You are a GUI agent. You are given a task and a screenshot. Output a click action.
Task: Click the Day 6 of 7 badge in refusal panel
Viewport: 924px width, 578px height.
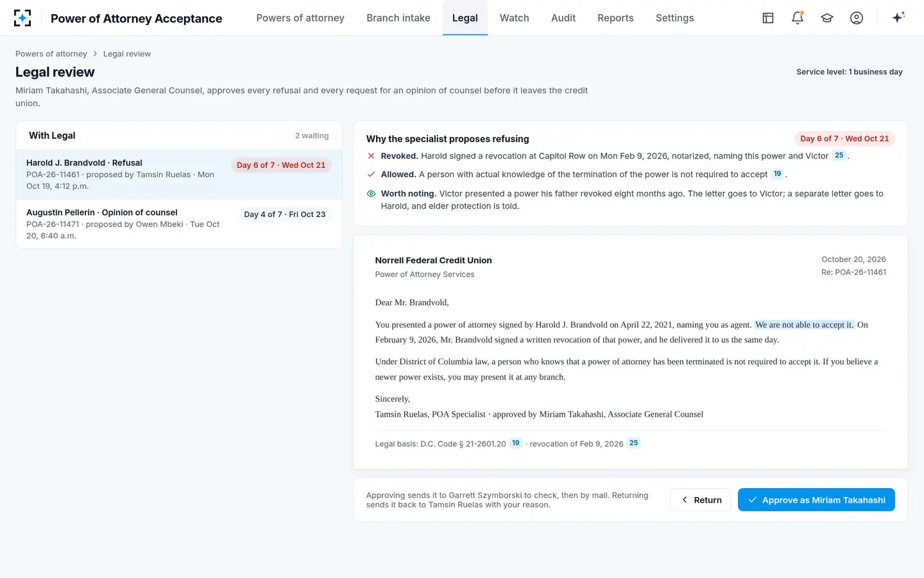coord(844,139)
